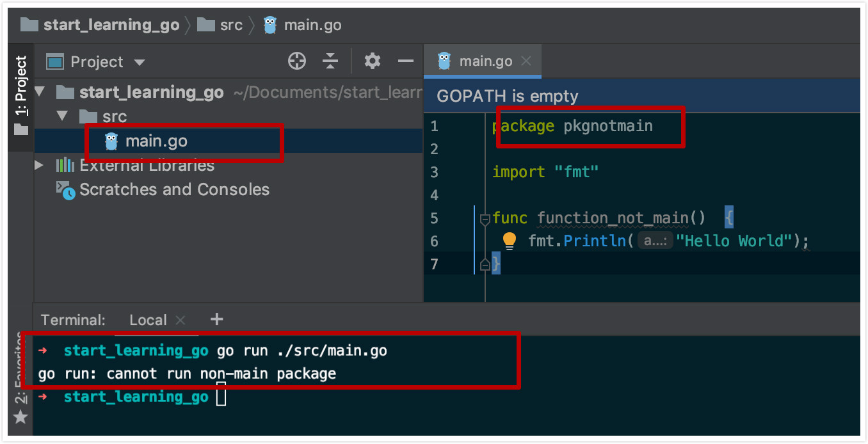Click "Hello World" string literal
Viewport: 868px width, 444px height.
click(x=735, y=241)
